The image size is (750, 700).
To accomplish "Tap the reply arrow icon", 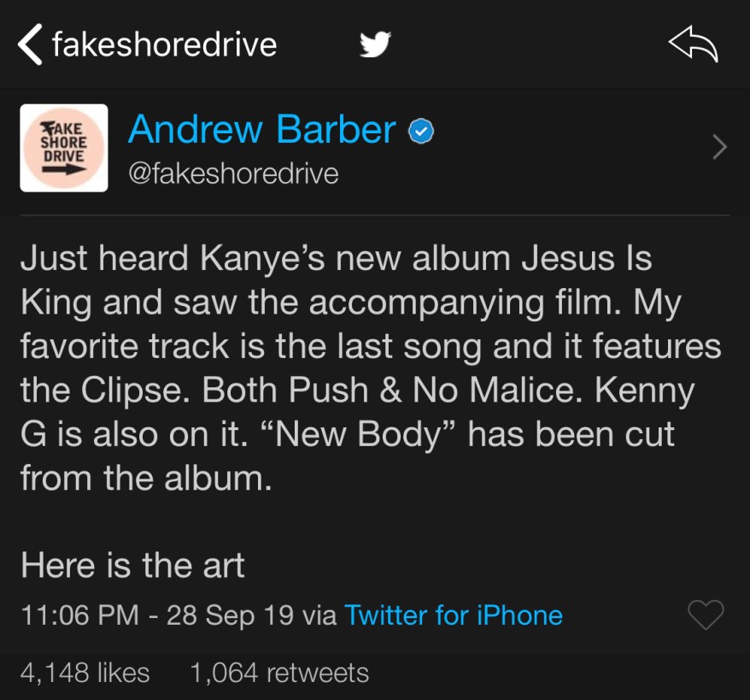I will click(692, 44).
